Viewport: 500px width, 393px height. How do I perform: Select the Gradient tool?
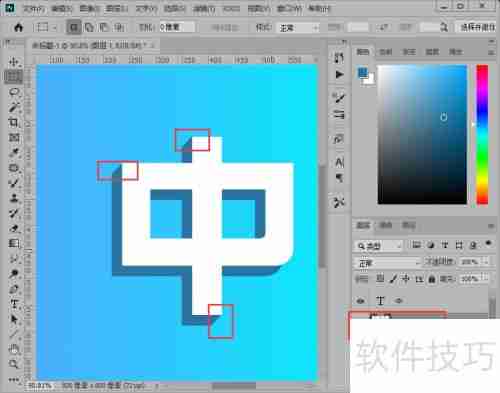tap(14, 243)
